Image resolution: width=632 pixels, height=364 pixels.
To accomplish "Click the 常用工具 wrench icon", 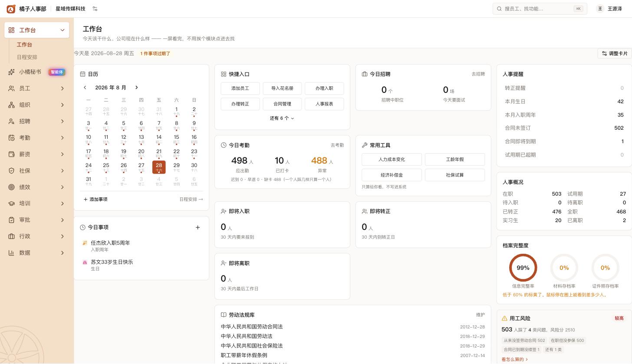I will point(365,145).
